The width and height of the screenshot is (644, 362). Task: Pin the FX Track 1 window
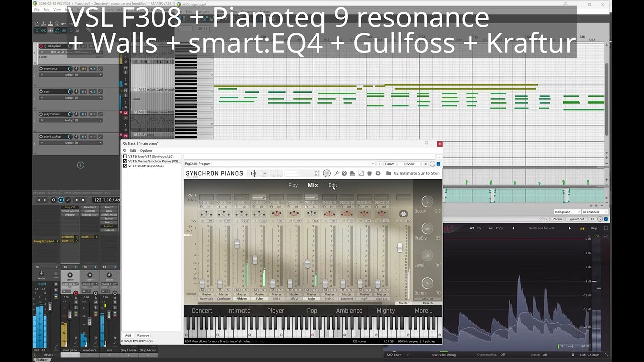tap(427, 143)
